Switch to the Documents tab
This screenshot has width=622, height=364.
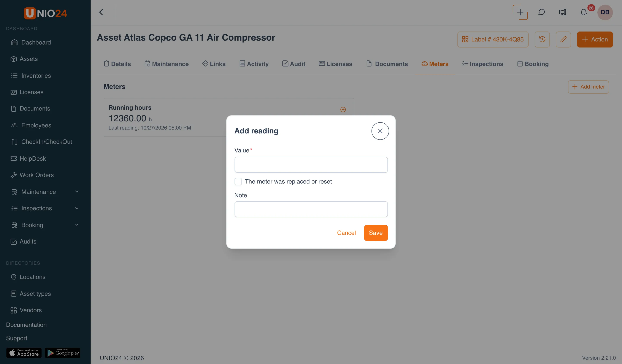tap(387, 64)
